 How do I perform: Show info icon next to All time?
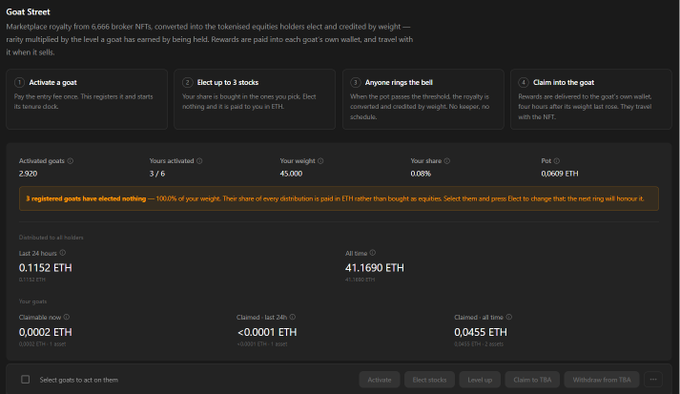coord(373,253)
